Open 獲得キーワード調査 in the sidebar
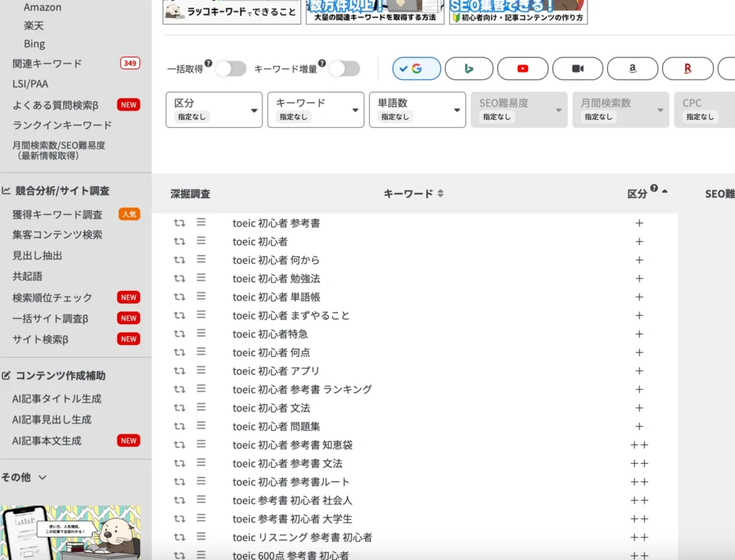Image resolution: width=735 pixels, height=560 pixels. pos(59,214)
